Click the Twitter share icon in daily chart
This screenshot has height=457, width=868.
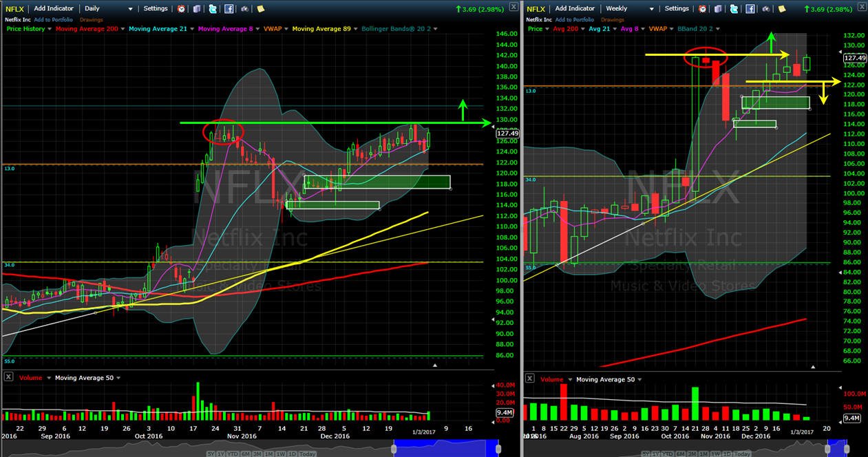click(x=213, y=9)
